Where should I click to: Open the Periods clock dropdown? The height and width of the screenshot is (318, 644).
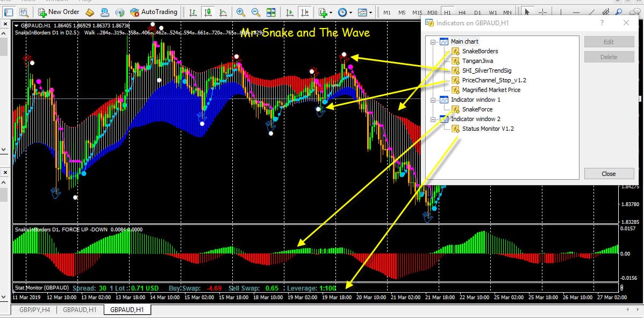345,12
